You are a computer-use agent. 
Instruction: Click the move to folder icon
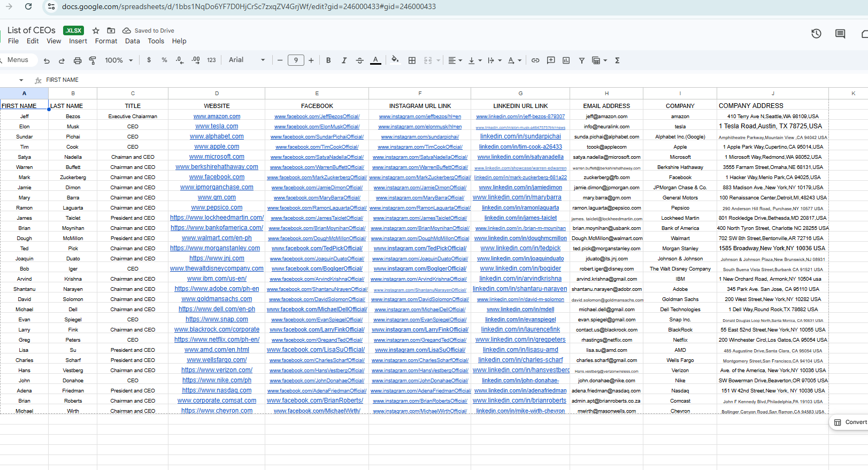111,30
